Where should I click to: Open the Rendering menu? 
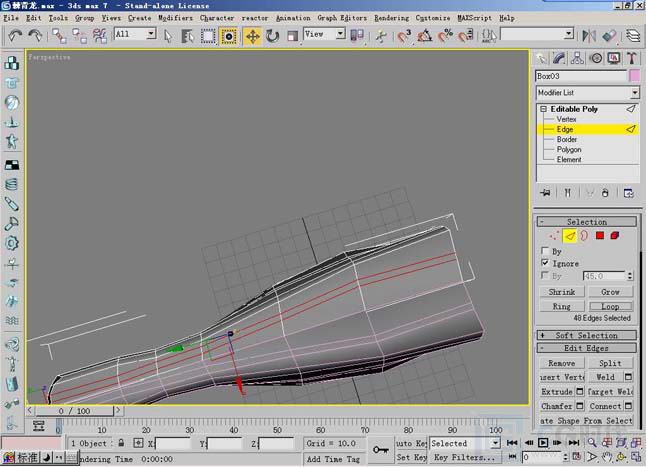tap(391, 18)
